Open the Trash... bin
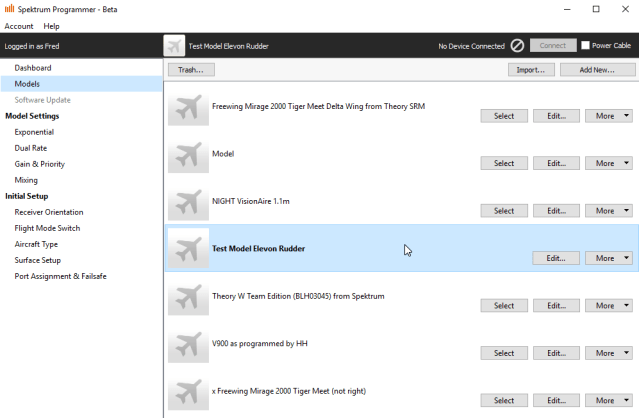 pos(190,70)
